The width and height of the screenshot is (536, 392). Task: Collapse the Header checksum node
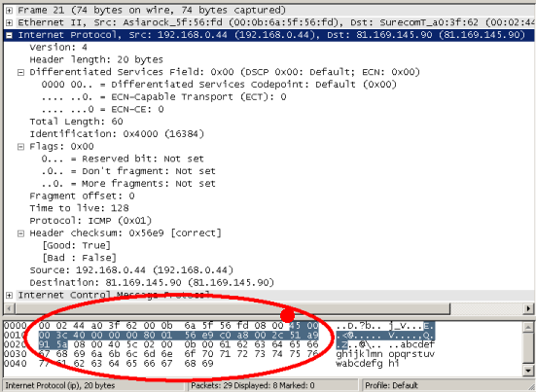coord(20,233)
